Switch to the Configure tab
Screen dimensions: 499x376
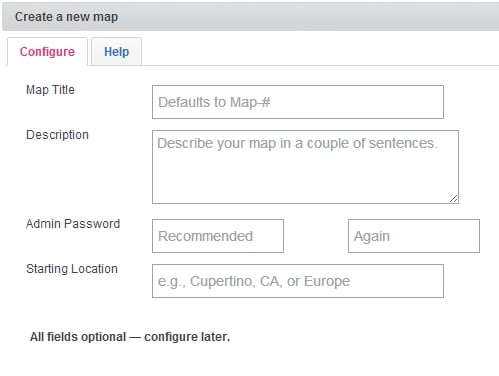coord(47,52)
